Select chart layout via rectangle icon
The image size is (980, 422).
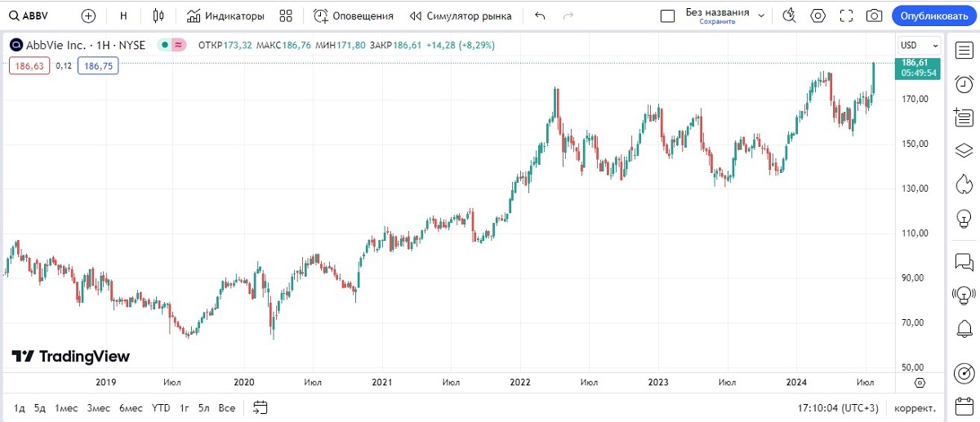tap(667, 16)
